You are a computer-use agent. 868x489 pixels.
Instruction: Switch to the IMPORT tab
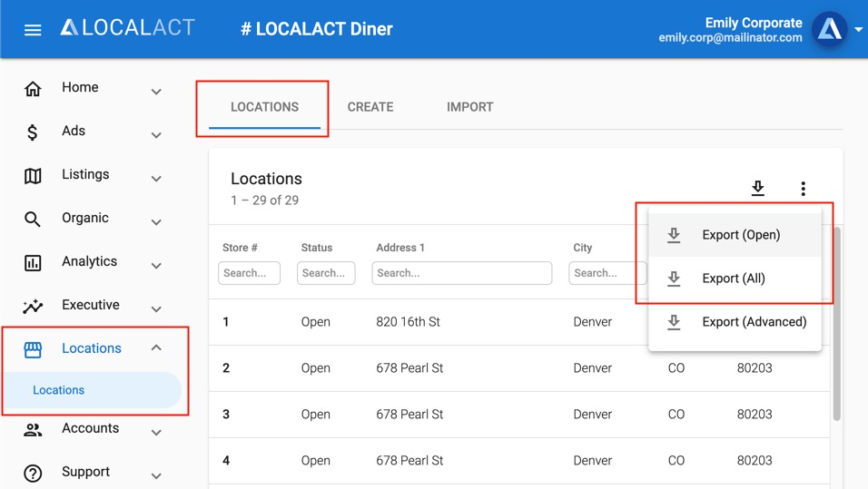coord(470,107)
